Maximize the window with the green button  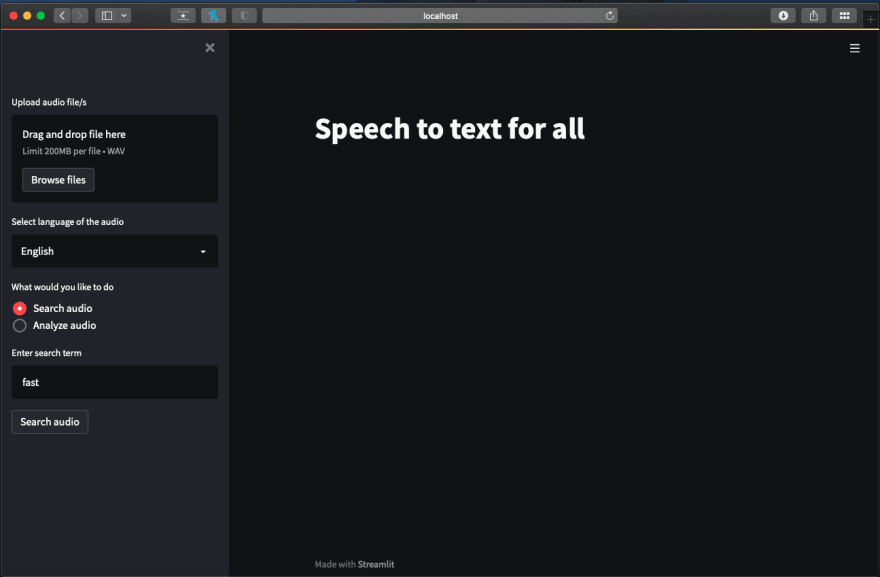[40, 16]
